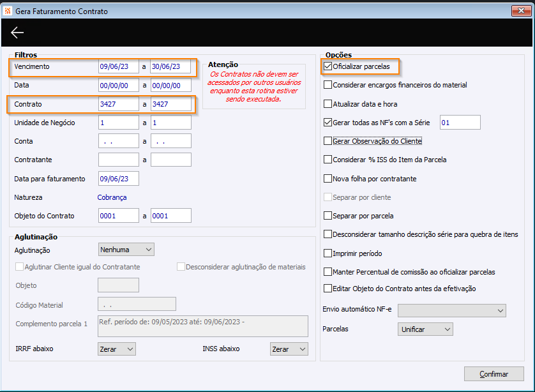Check Imprimir período
The height and width of the screenshot is (392, 535).
pos(328,253)
